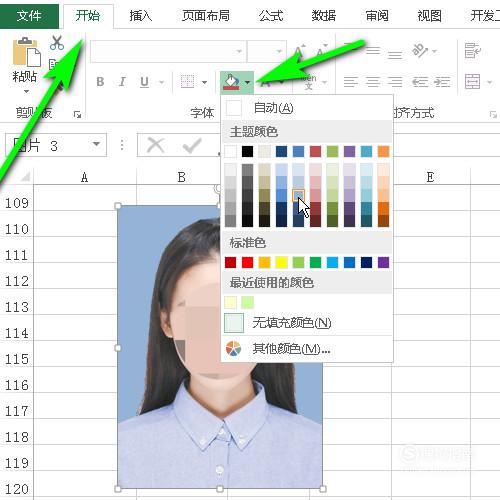Click the Paste clipboard icon

tap(26, 52)
